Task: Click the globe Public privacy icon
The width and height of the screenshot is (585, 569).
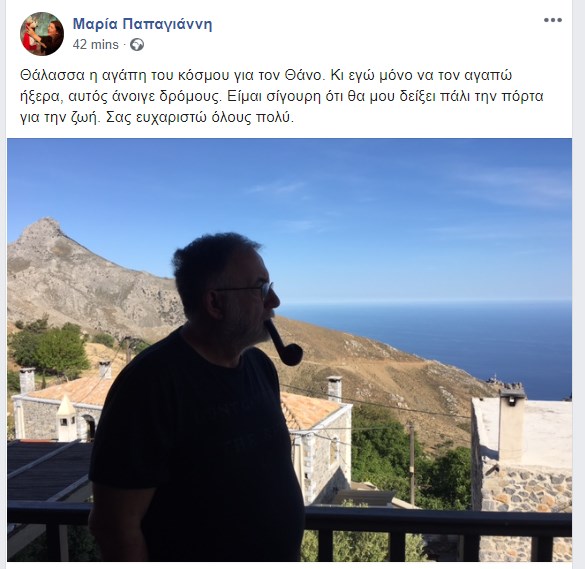Action: point(137,45)
